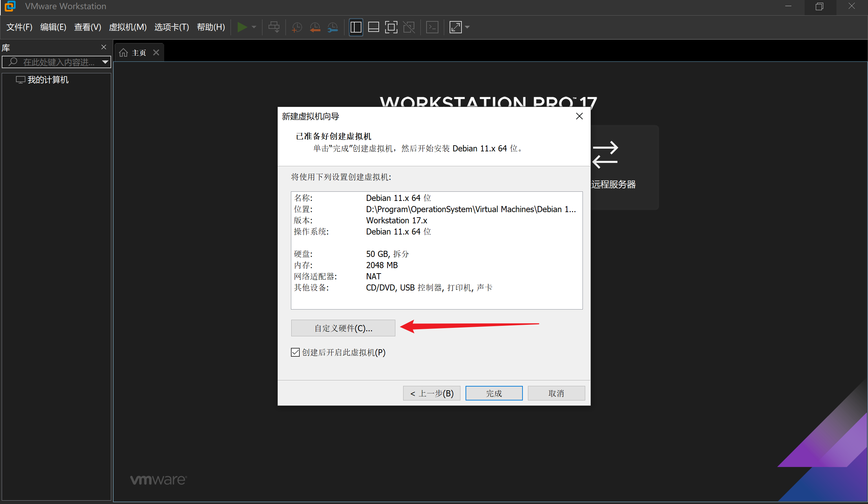Open the 编辑(E) menu
The height and width of the screenshot is (504, 868).
[x=53, y=27]
